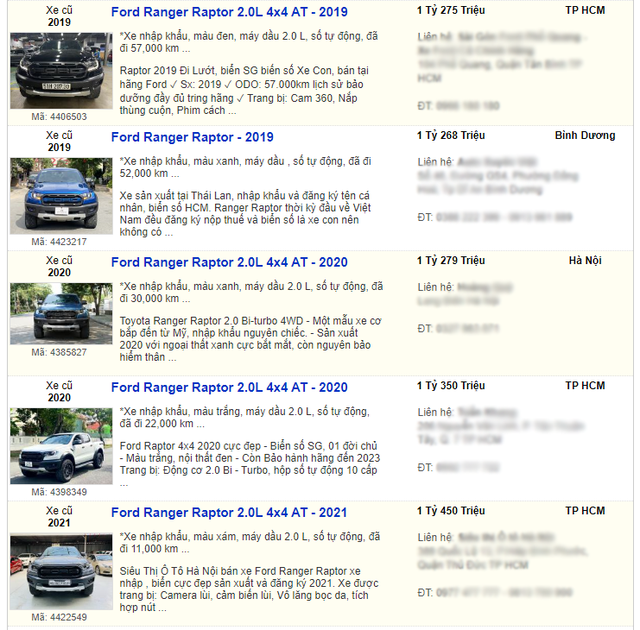Open title of 2020 Raptor priced 1 Tỷ 350 Triệu
The width and height of the screenshot is (640, 630).
[x=229, y=387]
